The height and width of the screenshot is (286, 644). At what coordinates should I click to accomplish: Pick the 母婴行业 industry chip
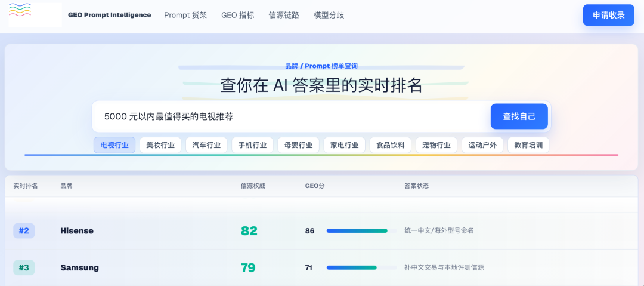click(299, 145)
